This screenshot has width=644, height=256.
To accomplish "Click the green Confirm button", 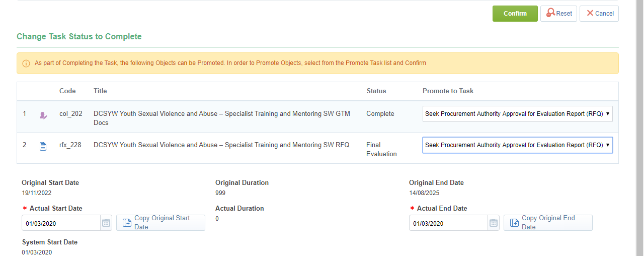I will pyautogui.click(x=515, y=14).
